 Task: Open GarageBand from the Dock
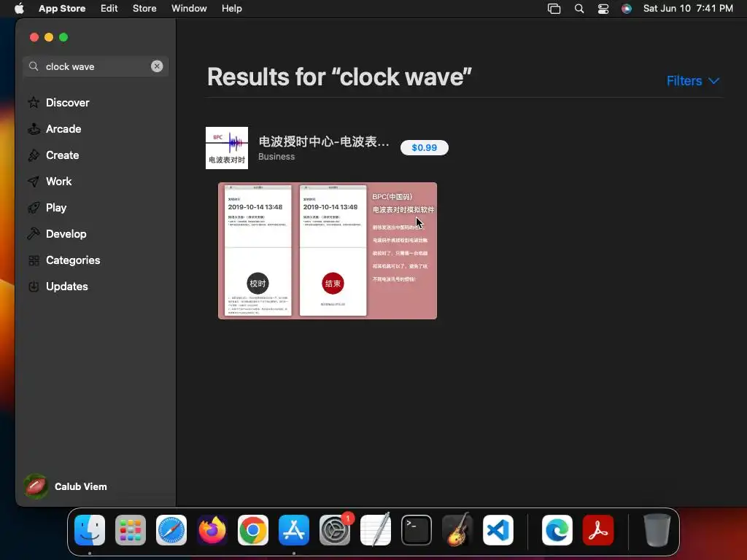457,530
